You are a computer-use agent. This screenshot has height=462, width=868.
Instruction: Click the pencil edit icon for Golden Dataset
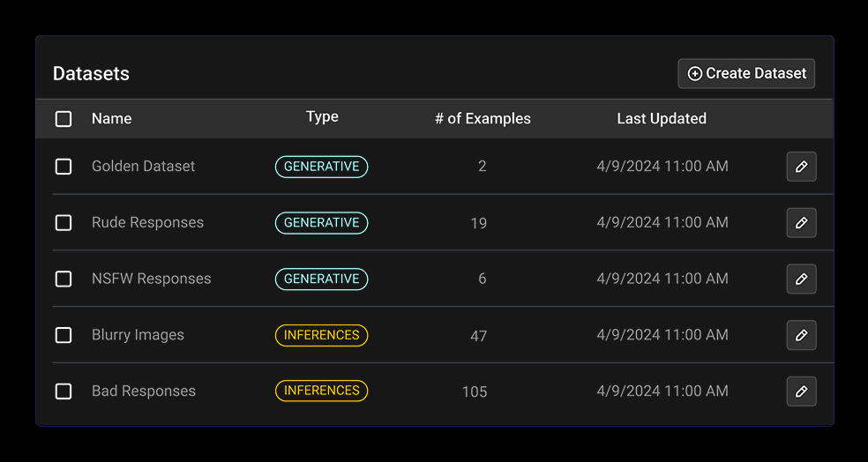[801, 167]
